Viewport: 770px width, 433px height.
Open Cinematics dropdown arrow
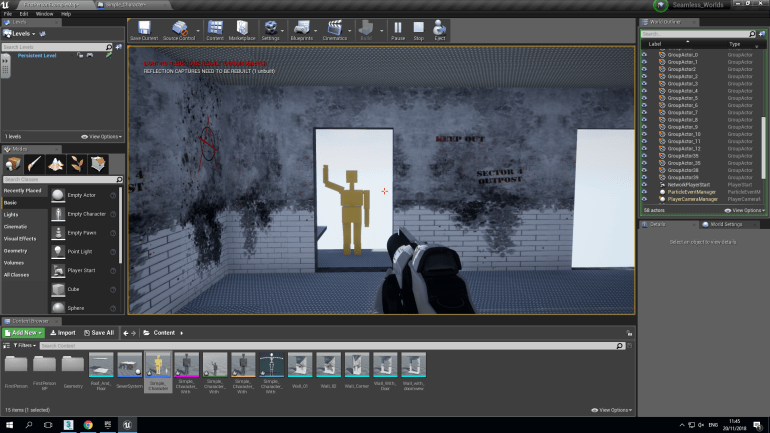pos(350,31)
